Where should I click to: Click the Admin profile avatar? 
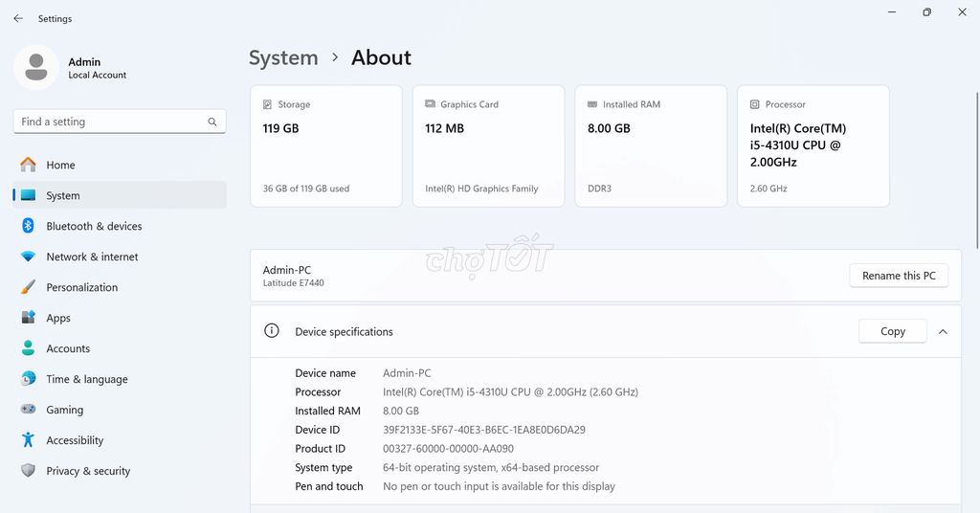click(36, 67)
